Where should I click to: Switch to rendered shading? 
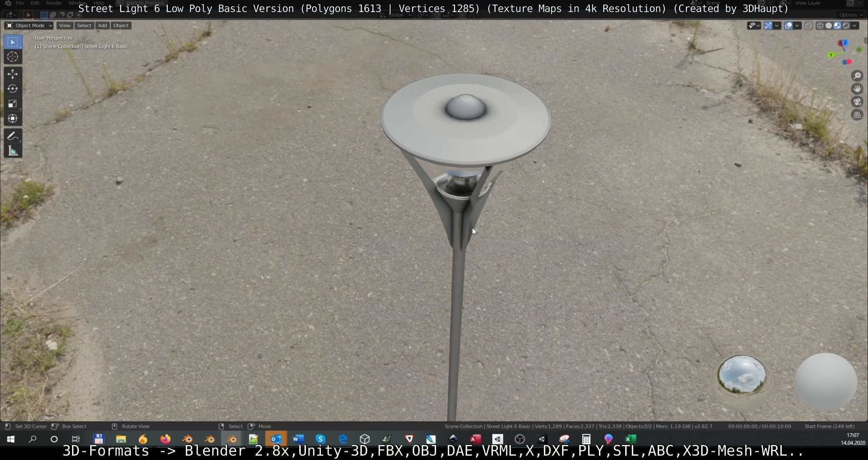click(846, 25)
